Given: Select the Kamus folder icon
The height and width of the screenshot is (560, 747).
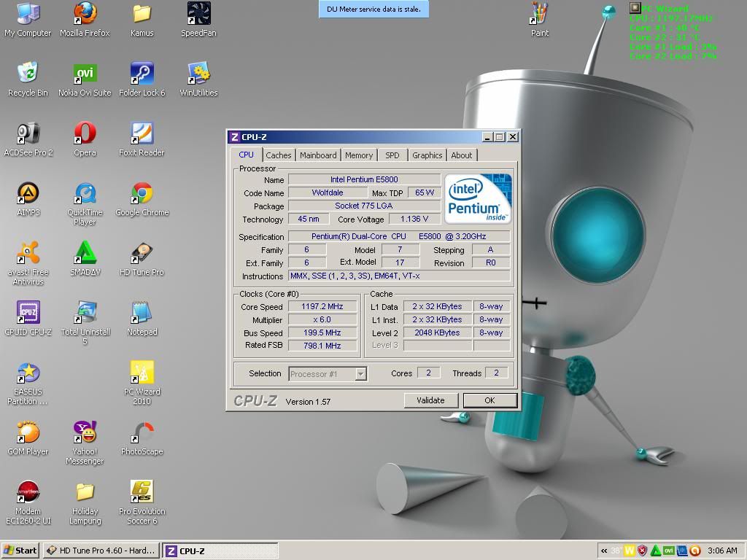Looking at the screenshot, I should (x=142, y=20).
